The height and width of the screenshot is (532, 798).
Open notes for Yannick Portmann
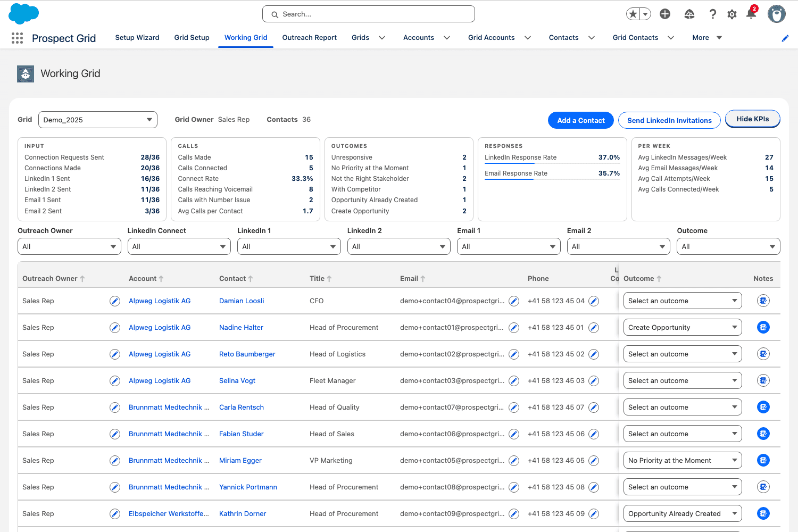tap(763, 487)
